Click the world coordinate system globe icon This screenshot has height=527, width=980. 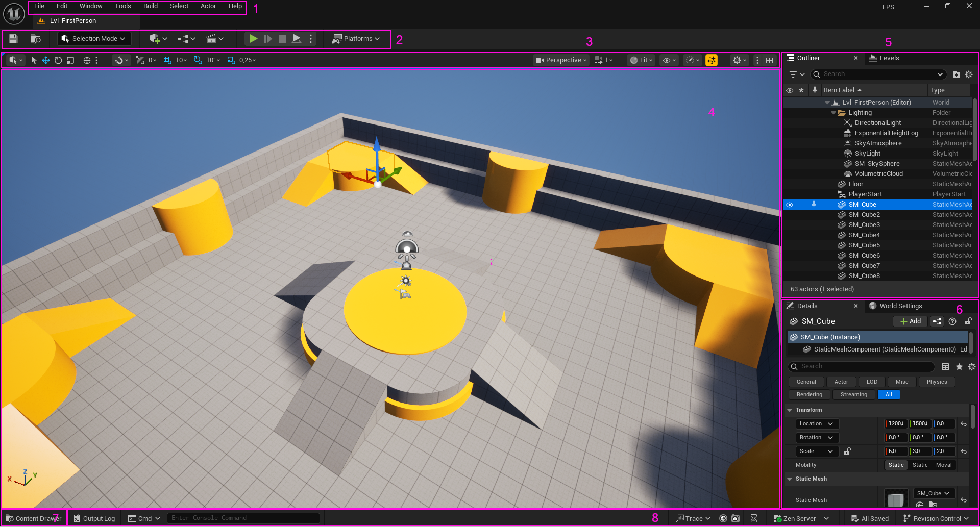click(87, 60)
